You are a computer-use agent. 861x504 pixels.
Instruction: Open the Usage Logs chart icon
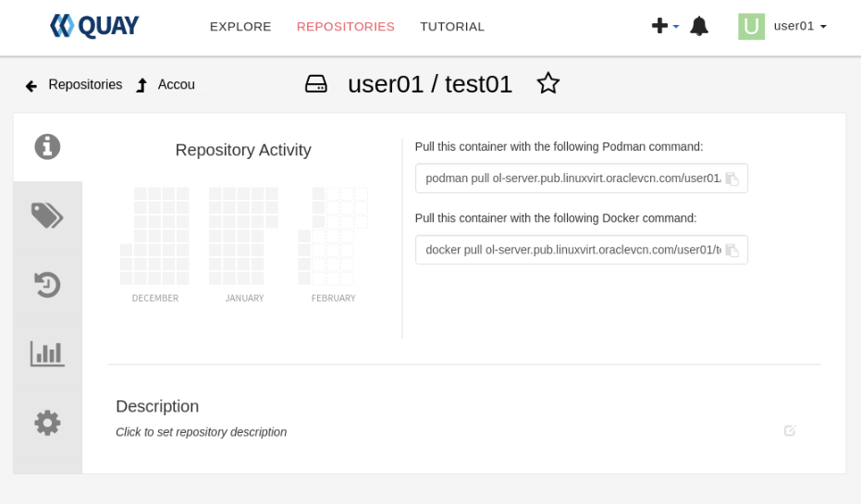click(47, 353)
